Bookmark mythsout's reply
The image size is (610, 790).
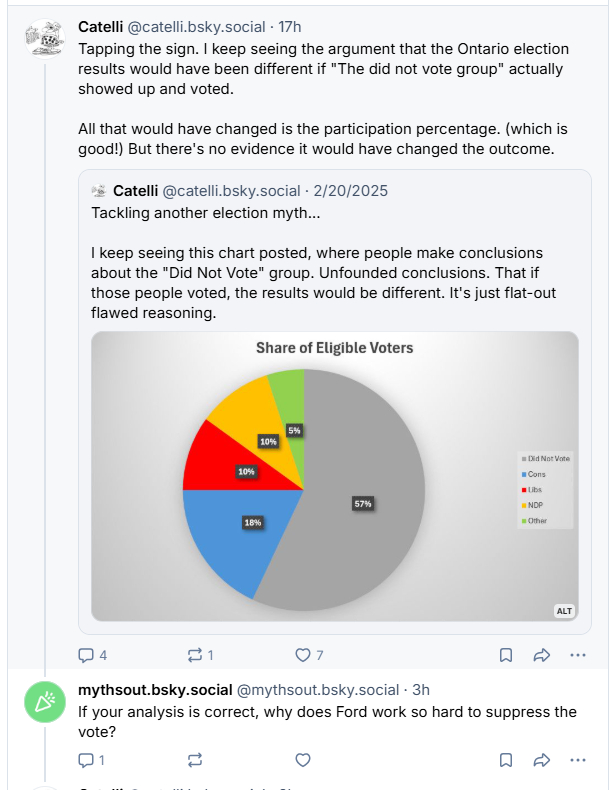coord(506,760)
